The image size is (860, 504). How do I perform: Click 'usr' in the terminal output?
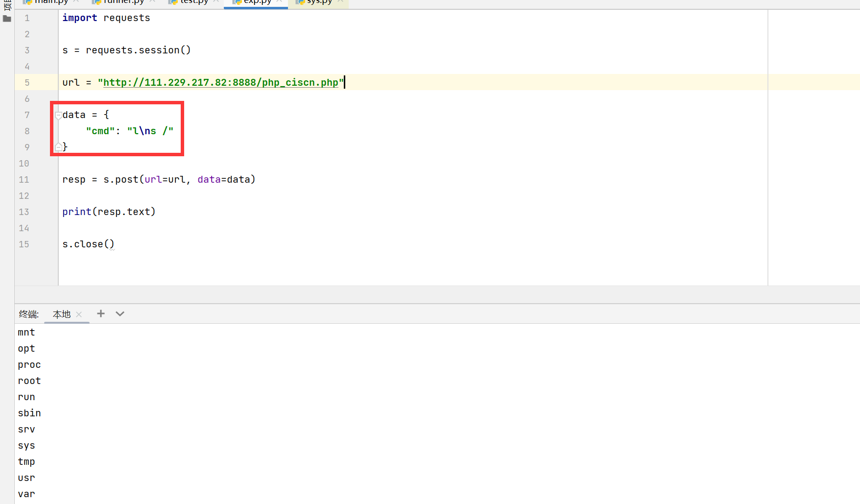coord(26,478)
